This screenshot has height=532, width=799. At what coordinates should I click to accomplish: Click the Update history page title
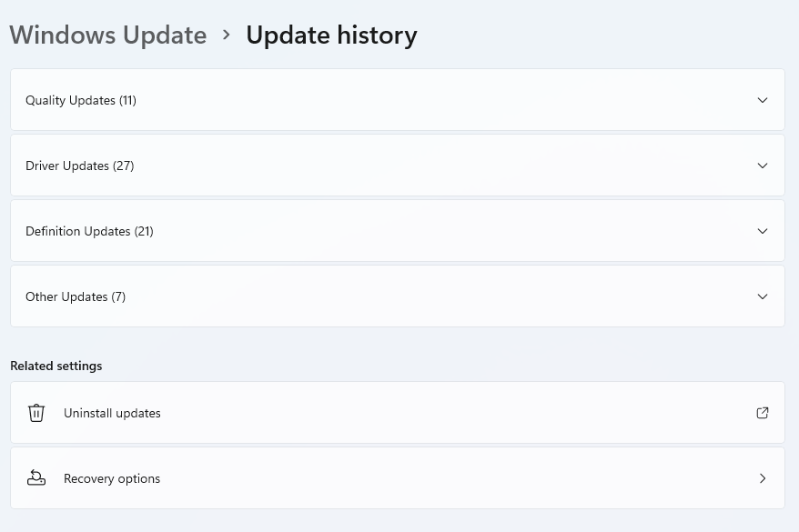[331, 35]
